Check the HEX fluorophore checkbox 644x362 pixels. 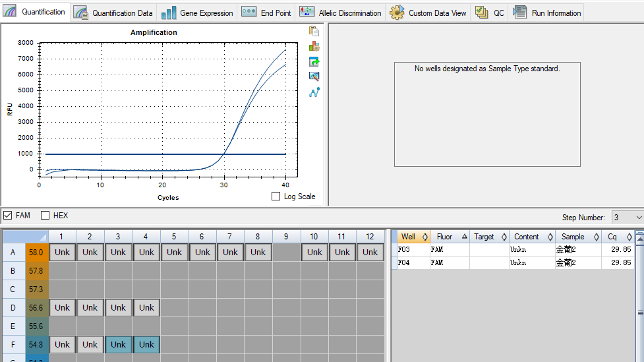[x=45, y=216]
